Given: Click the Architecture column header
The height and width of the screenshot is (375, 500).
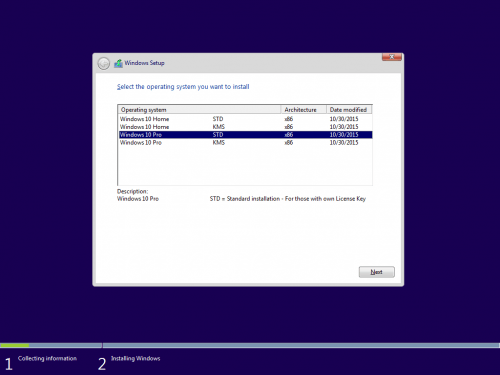Looking at the screenshot, I should [x=304, y=110].
